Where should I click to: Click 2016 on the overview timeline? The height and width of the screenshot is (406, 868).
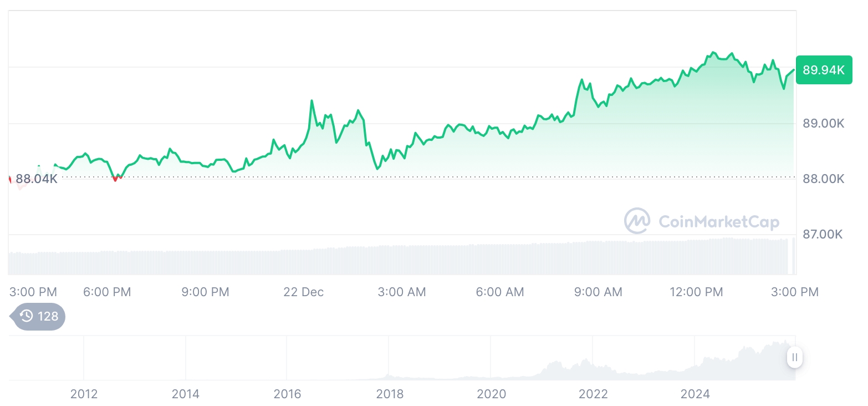pyautogui.click(x=287, y=394)
